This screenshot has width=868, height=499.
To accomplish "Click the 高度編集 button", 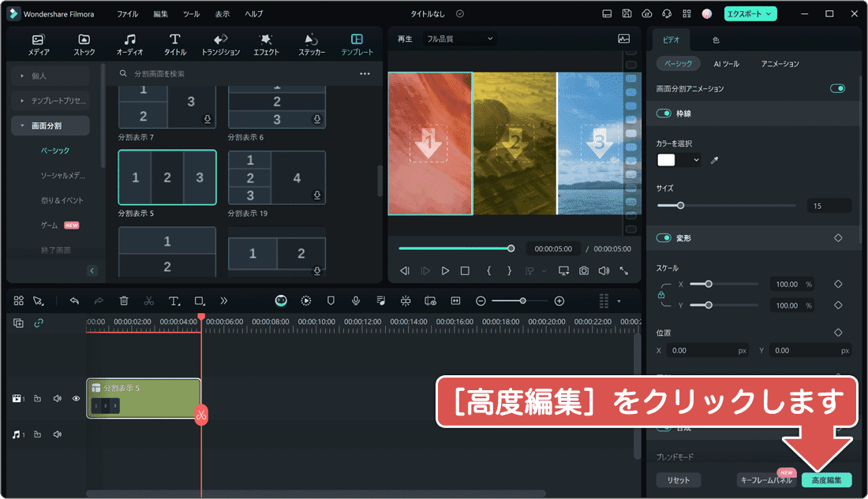I will point(826,480).
